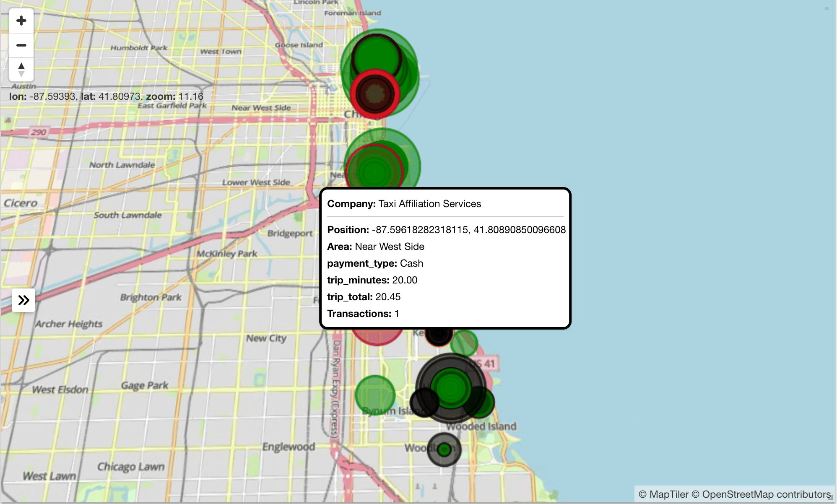Select the green circle west of Bynum Island
Image resolution: width=837 pixels, height=504 pixels.
click(374, 395)
